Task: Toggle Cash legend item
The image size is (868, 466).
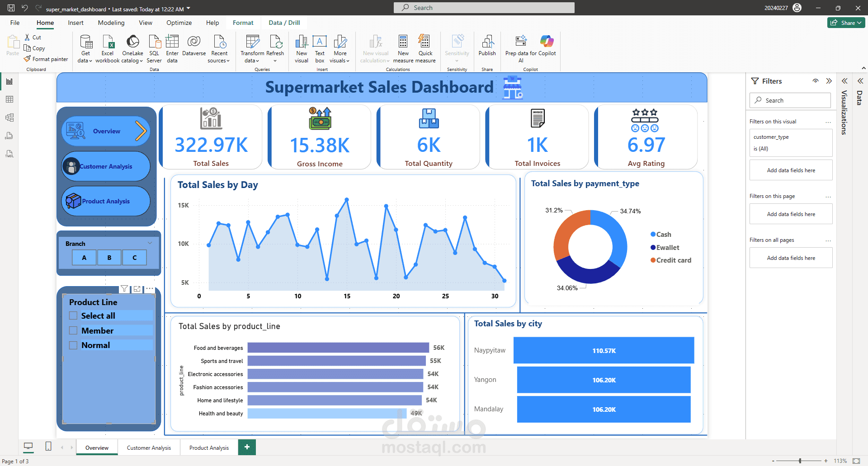Action: (x=661, y=234)
